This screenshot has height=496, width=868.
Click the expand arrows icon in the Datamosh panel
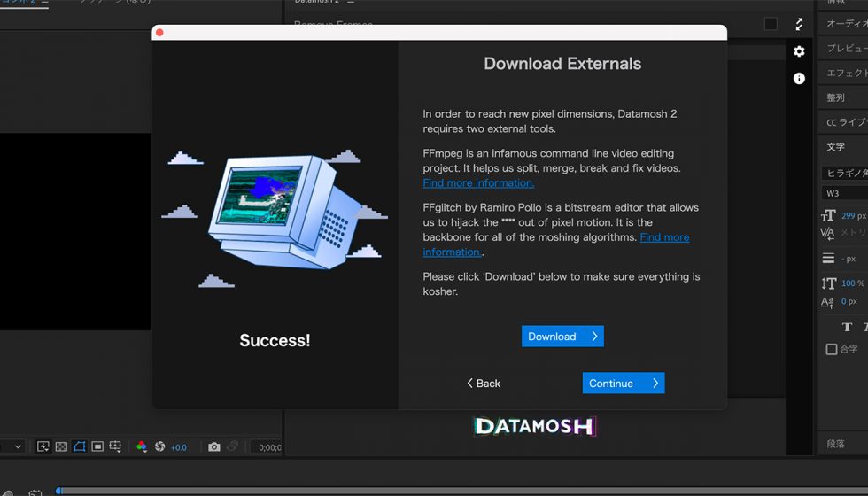click(799, 24)
